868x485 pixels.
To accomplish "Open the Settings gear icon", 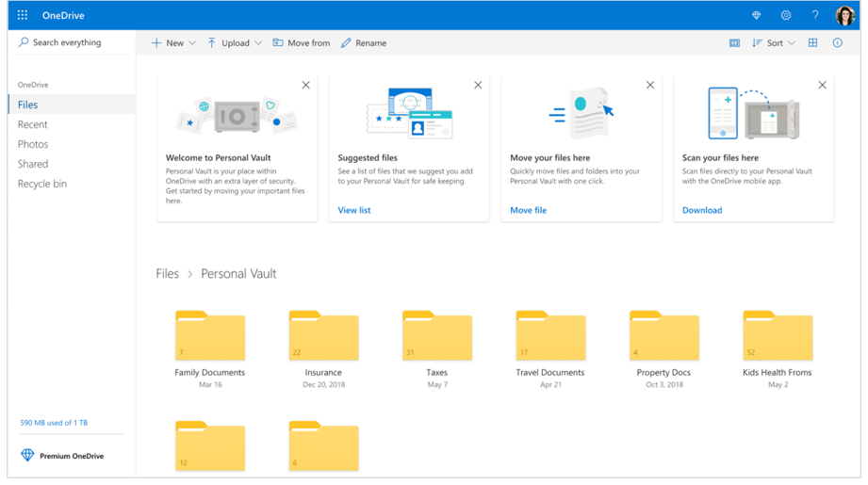I will pos(786,15).
